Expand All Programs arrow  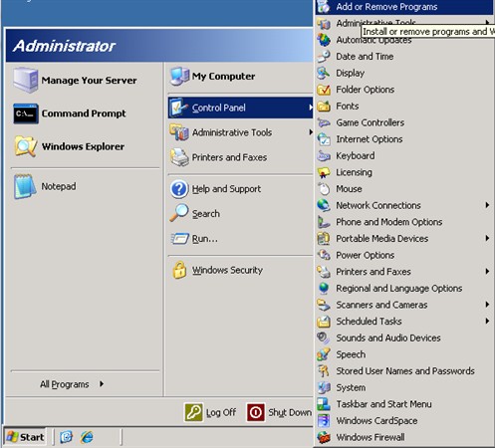102,384
